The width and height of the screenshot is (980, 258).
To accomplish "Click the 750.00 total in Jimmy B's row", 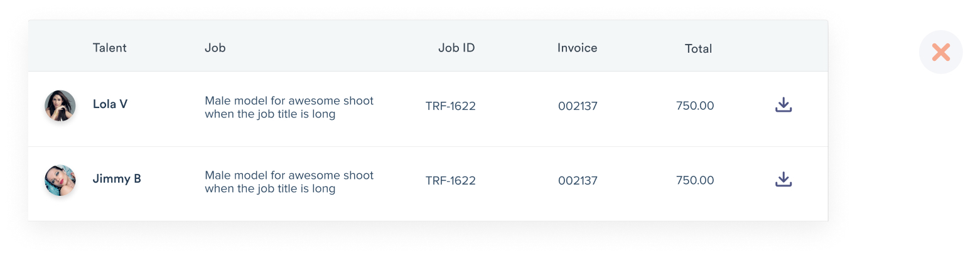I will (695, 181).
